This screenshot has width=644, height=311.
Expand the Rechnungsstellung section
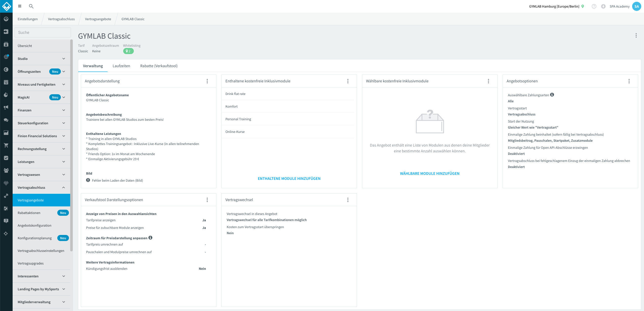click(x=41, y=149)
